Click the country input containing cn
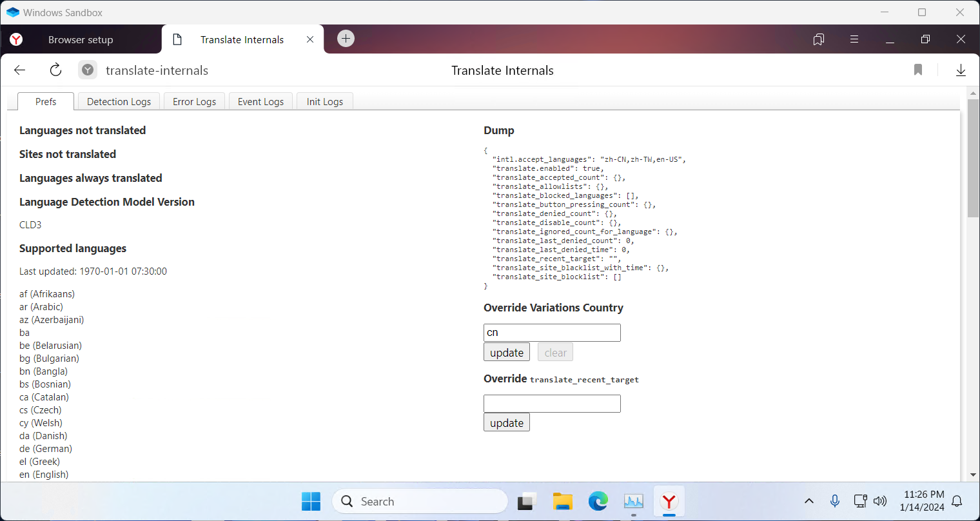 click(552, 332)
